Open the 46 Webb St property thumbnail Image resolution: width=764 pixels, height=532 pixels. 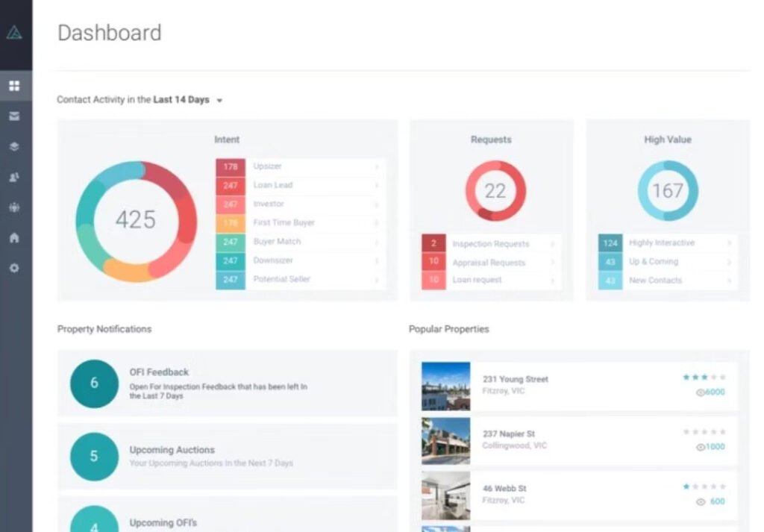[x=445, y=495]
